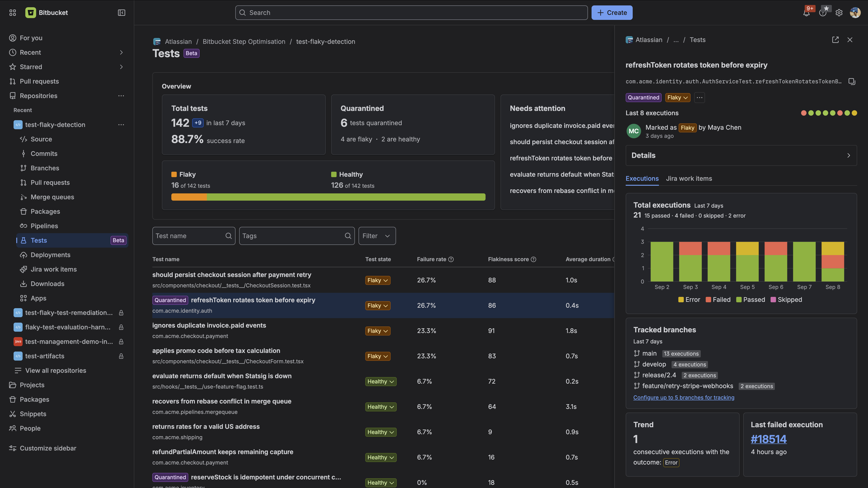The height and width of the screenshot is (488, 868).
Task: Open more actions next to Flaky tag
Action: (700, 97)
